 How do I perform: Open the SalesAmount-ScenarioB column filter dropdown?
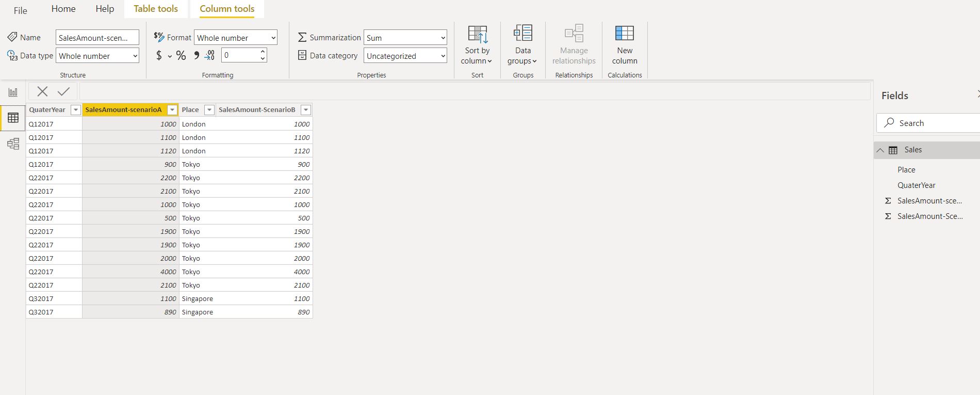306,110
